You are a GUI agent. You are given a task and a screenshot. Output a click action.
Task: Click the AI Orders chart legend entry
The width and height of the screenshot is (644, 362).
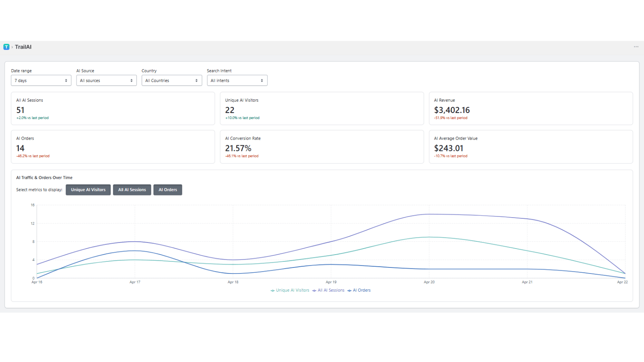359,290
